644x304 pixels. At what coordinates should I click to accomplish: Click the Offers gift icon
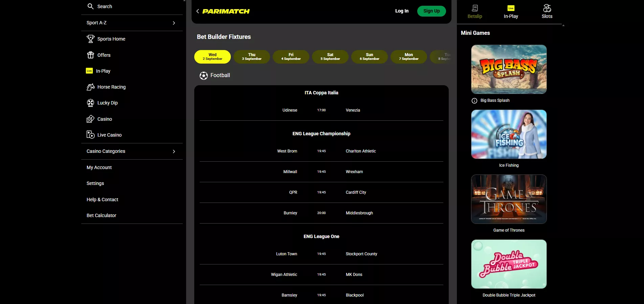[x=90, y=55]
